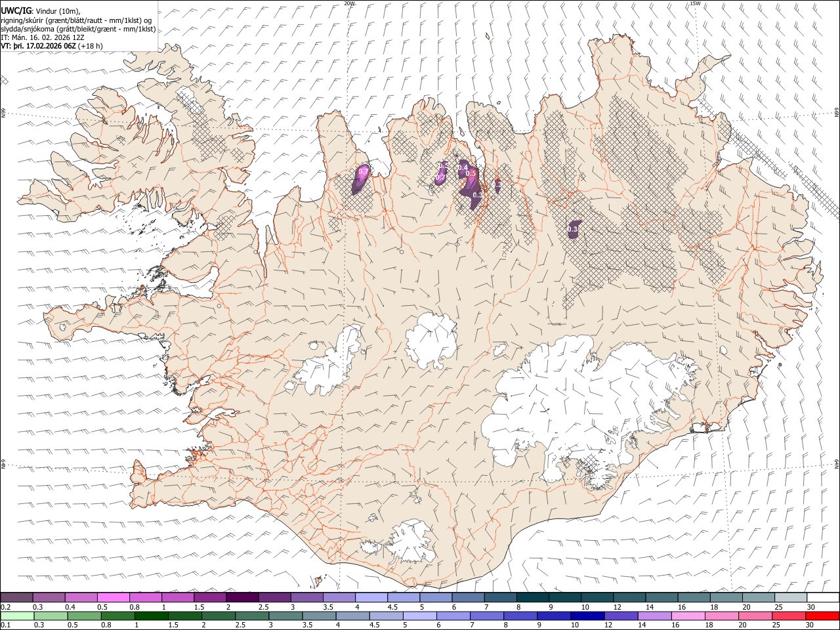Pick the 4 grey-blue swatch, lower scale
This screenshot has height=630, width=840.
352,616
